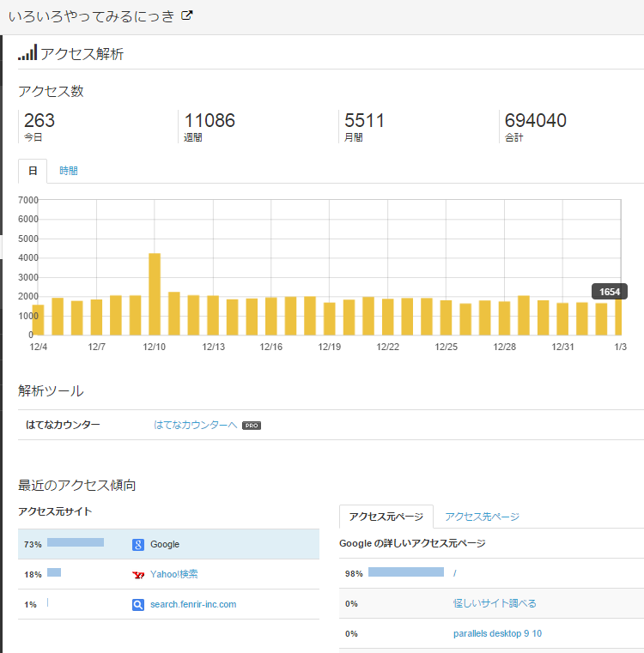This screenshot has height=653, width=644.
Task: Click the total count 694040
Action: tap(535, 120)
